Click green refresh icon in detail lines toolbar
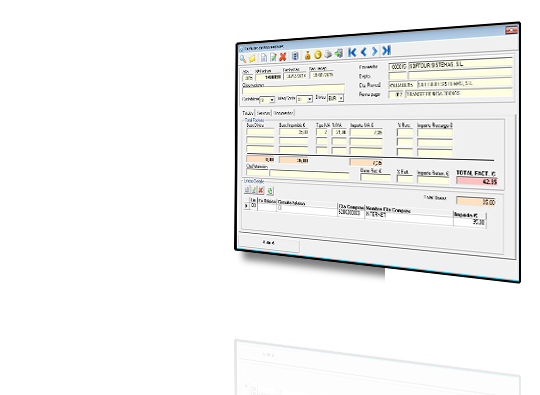 click(270, 191)
